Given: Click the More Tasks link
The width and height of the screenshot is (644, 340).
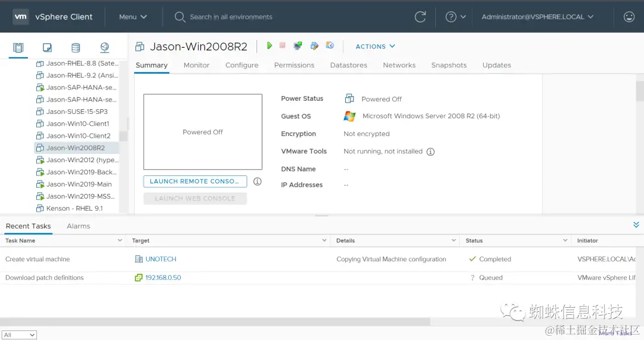Looking at the screenshot, I should click(x=615, y=333).
